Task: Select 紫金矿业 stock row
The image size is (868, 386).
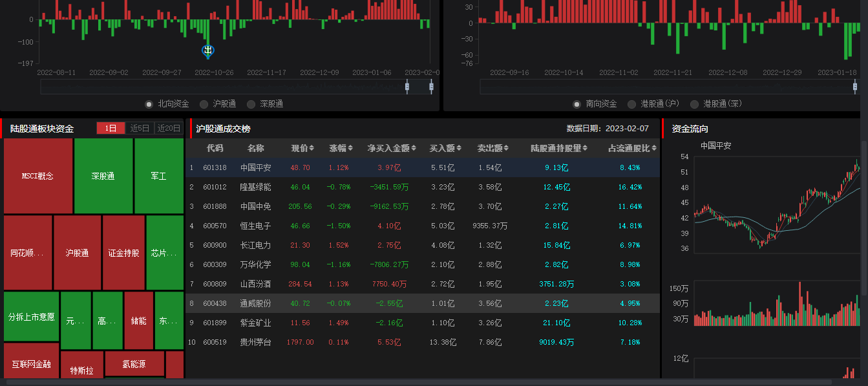Action: point(423,323)
